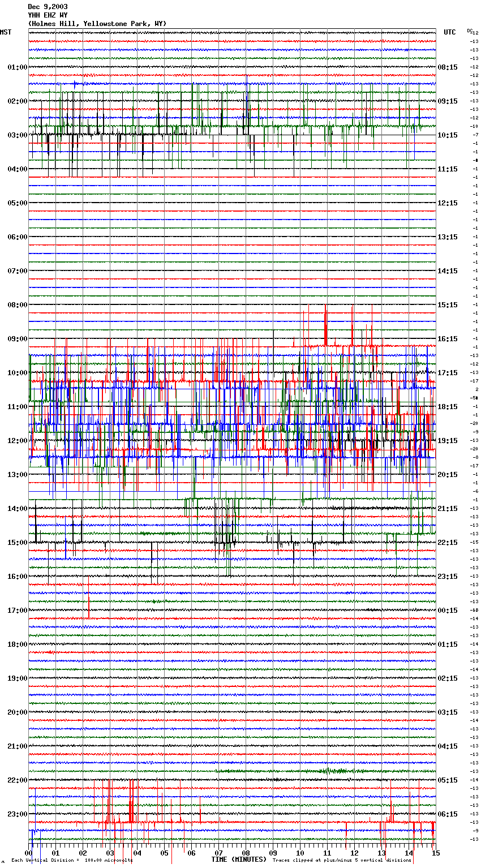Click the '11:15' UTC time label
The width and height of the screenshot is (481, 868).
448,169
